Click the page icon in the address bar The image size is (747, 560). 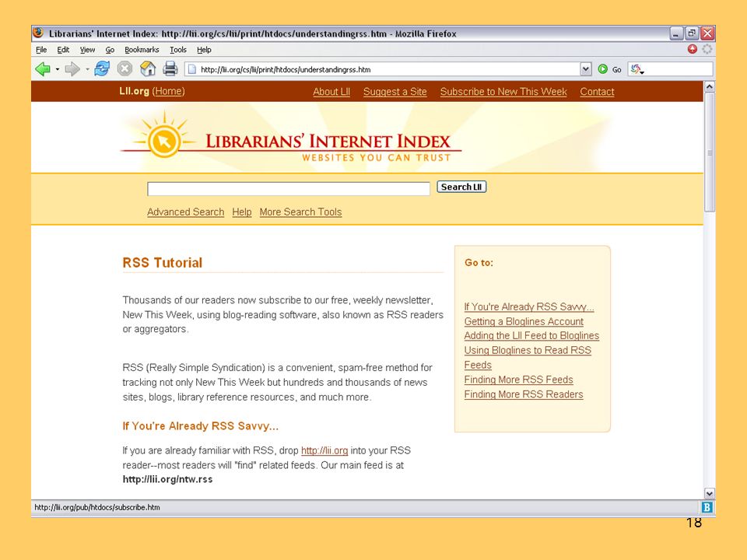coord(192,69)
